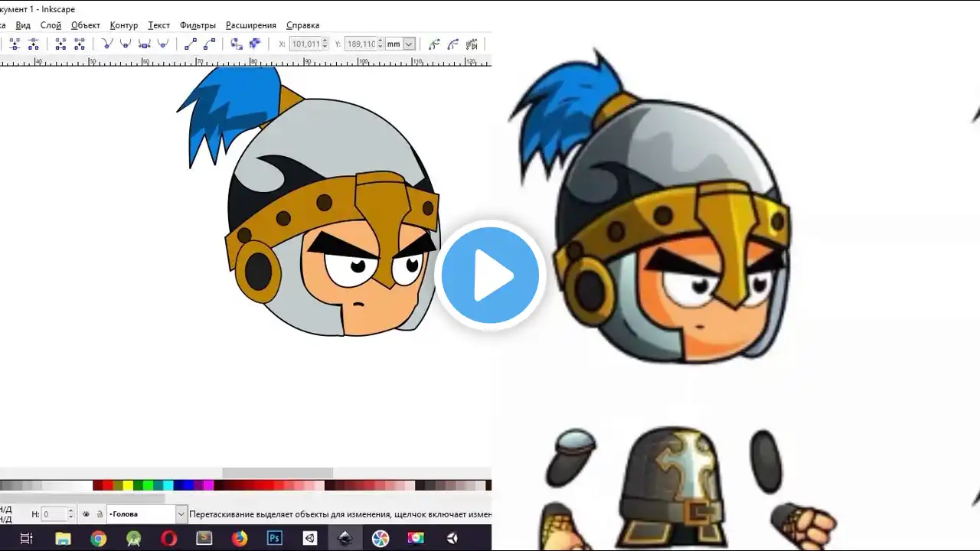Viewport: 980px width, 551px height.
Task: Open the Слой menu
Action: 51,25
